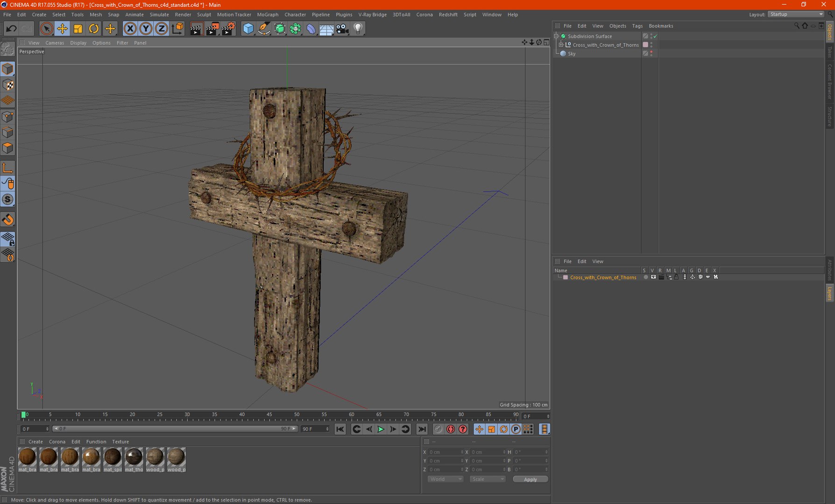Click Record Active Objects button
Screen dimensions: 835x504
pyautogui.click(x=439, y=429)
